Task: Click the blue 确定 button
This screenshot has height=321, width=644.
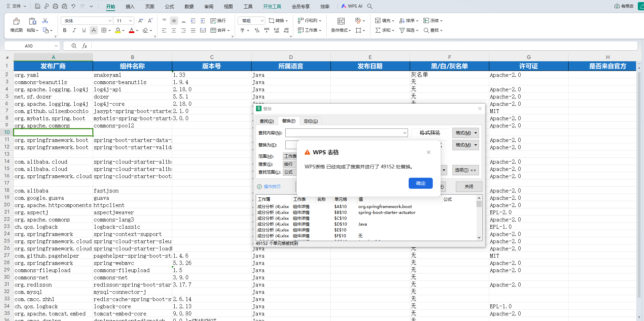Action: point(420,183)
